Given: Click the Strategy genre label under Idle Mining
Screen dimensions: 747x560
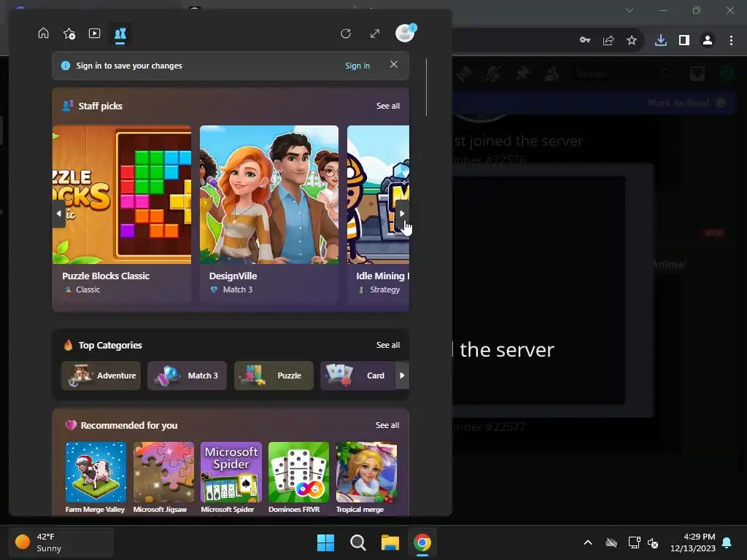Looking at the screenshot, I should click(x=385, y=289).
